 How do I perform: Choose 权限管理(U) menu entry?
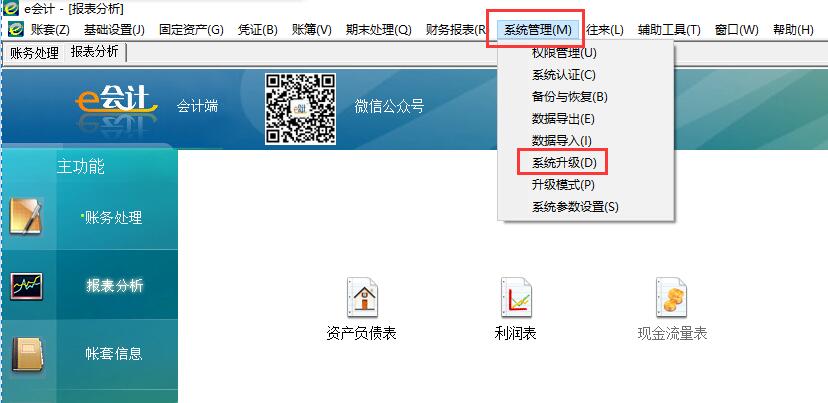pyautogui.click(x=564, y=53)
